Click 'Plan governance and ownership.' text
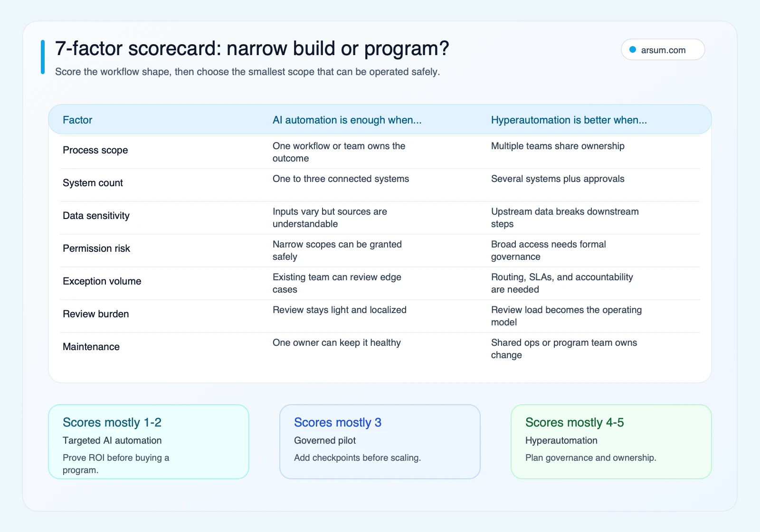The image size is (760, 532). (x=591, y=458)
